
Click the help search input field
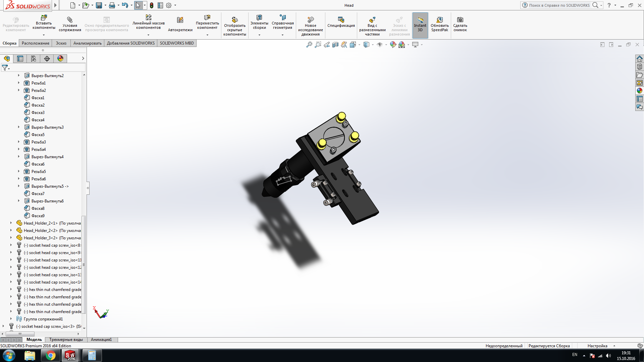point(559,5)
